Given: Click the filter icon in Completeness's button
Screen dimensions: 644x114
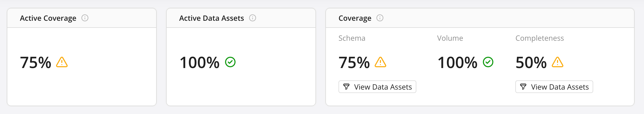Looking at the screenshot, I should (x=523, y=87).
